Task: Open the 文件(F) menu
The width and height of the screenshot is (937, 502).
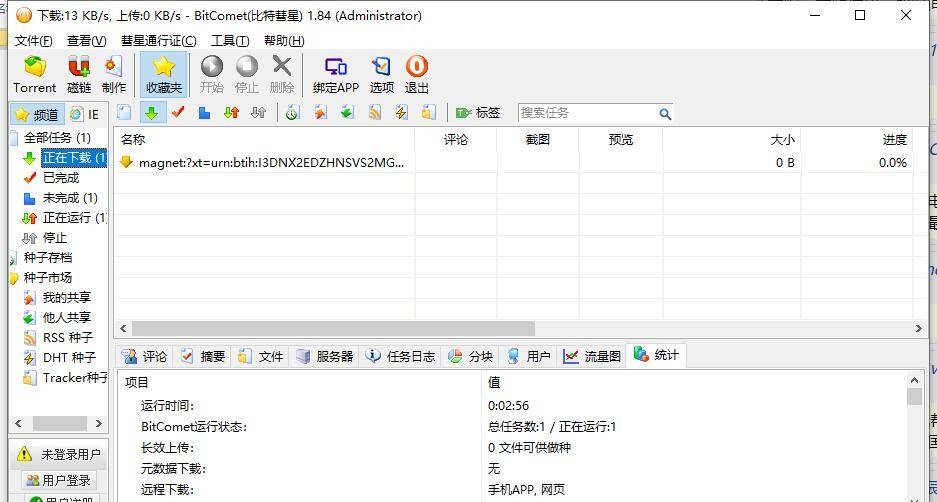Action: tap(33, 41)
